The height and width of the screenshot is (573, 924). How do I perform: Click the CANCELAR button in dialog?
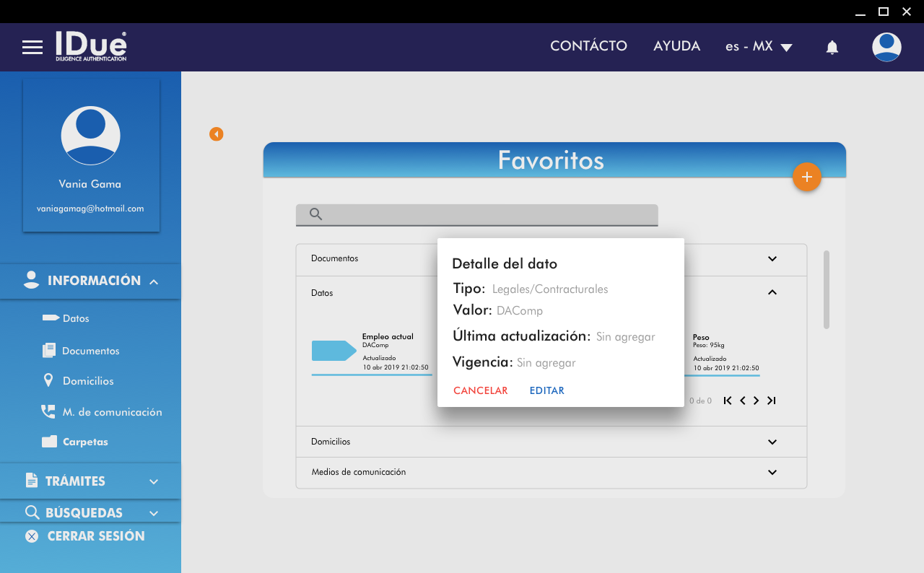(x=480, y=390)
